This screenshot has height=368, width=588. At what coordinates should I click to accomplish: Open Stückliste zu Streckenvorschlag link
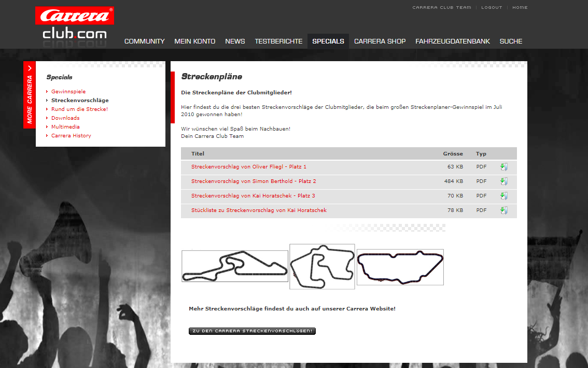pos(259,210)
